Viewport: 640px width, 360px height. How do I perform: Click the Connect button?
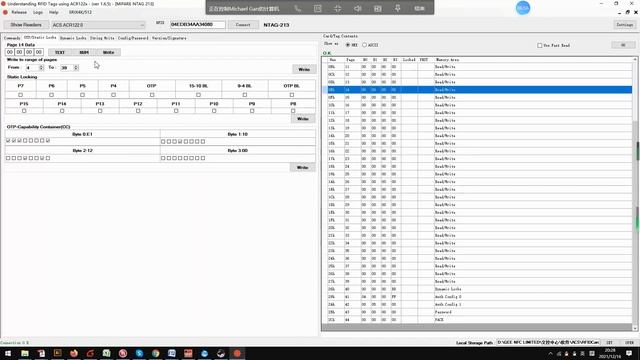coord(243,25)
